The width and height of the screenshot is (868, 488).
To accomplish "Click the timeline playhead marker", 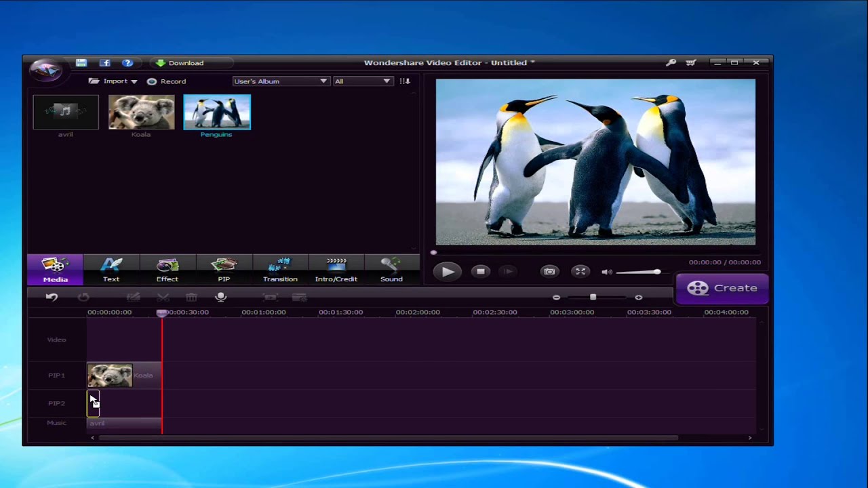I will (x=161, y=312).
